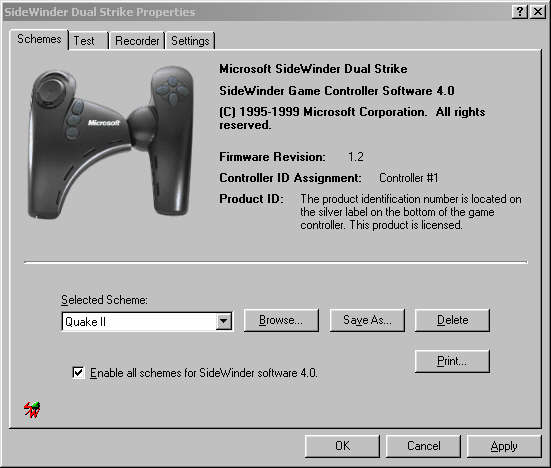Click SideWinder Game Controller Software 4.0 text
This screenshot has height=468, width=551.
point(337,91)
